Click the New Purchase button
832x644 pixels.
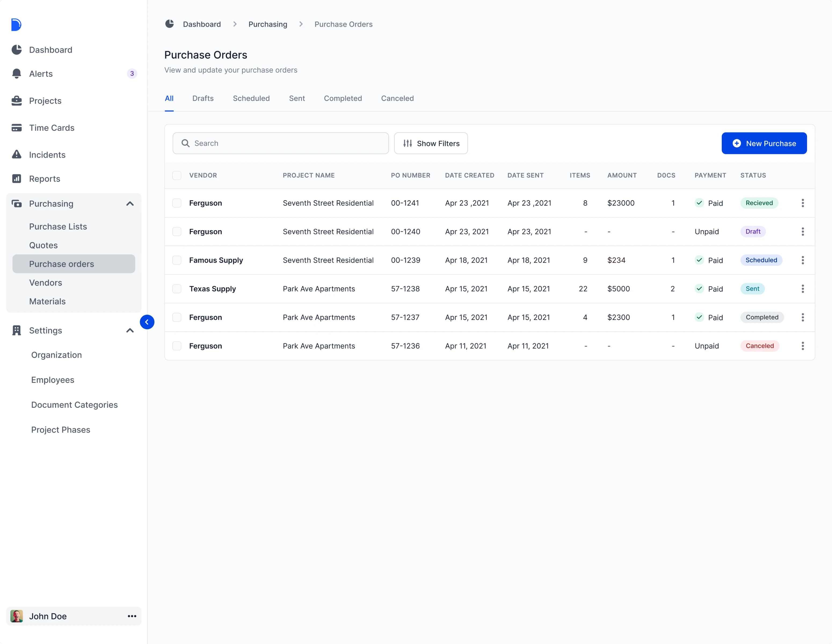point(764,143)
